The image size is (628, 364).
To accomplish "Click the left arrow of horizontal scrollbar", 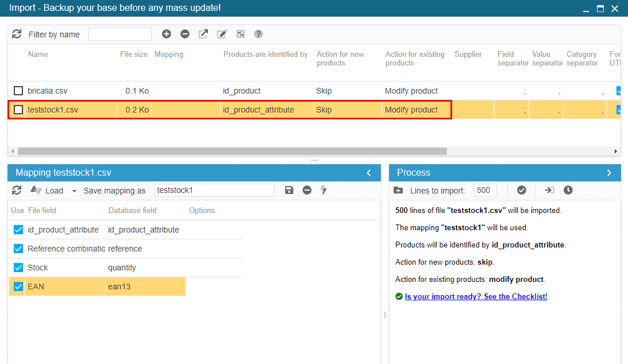I will pyautogui.click(x=13, y=151).
